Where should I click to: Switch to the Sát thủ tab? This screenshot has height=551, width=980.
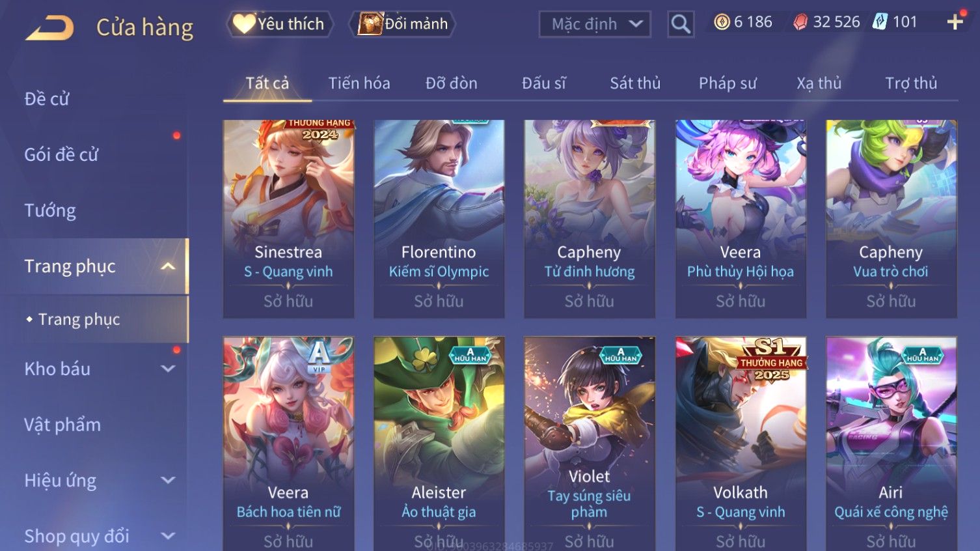[635, 83]
